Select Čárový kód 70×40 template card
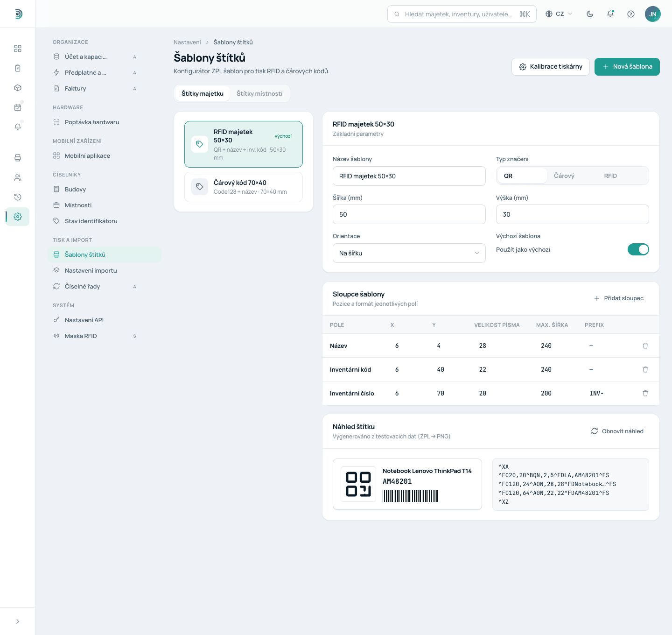The height and width of the screenshot is (635, 672). [244, 187]
